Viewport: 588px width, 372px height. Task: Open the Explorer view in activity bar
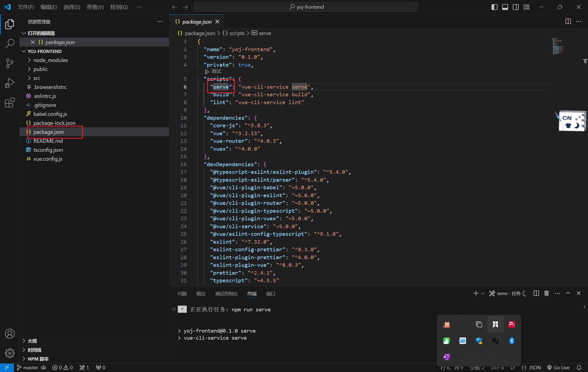(x=10, y=24)
